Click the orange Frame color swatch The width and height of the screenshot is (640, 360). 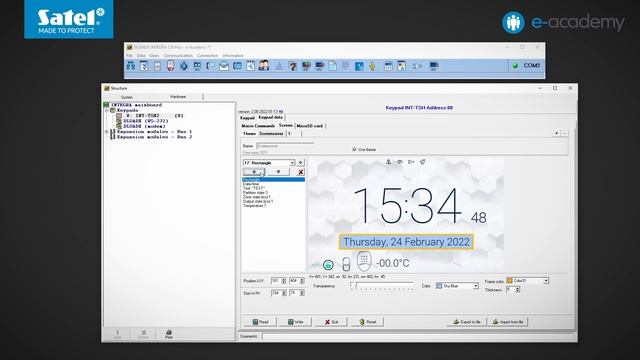pos(509,280)
